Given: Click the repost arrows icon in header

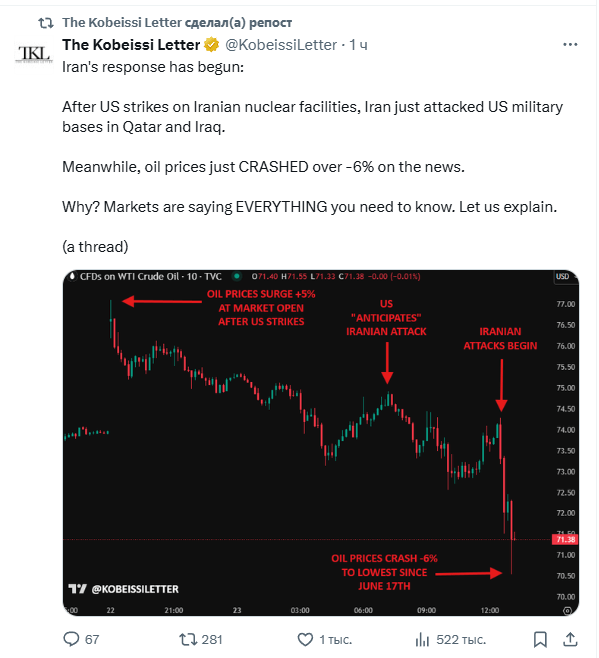Looking at the screenshot, I should point(46,23).
